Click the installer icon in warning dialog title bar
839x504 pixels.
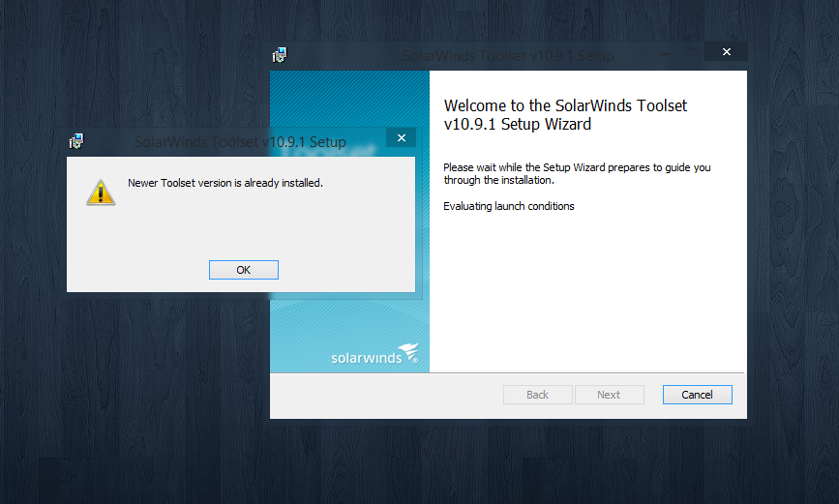[x=76, y=141]
